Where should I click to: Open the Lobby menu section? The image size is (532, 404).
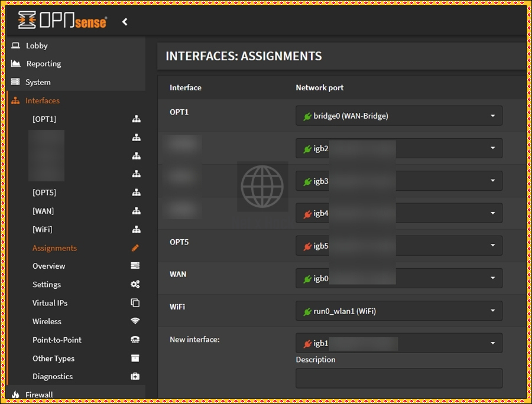[x=37, y=45]
